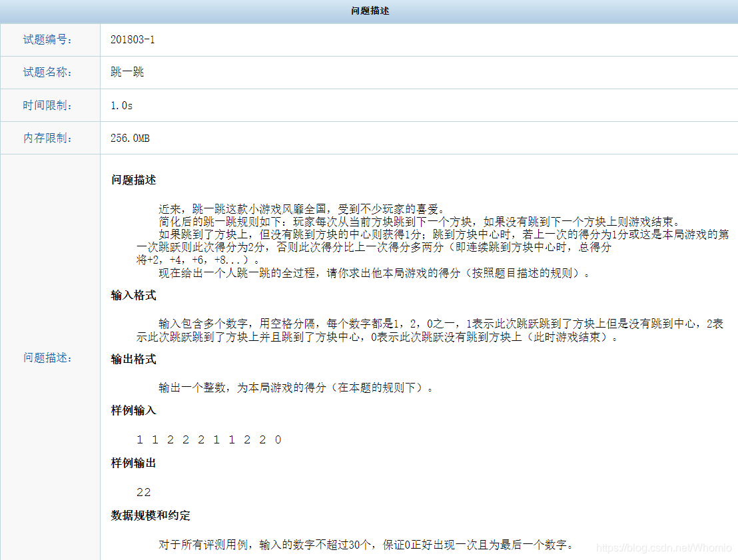The width and height of the screenshot is (738, 560).
Task: Click the problem number 201803-1
Action: [133, 39]
